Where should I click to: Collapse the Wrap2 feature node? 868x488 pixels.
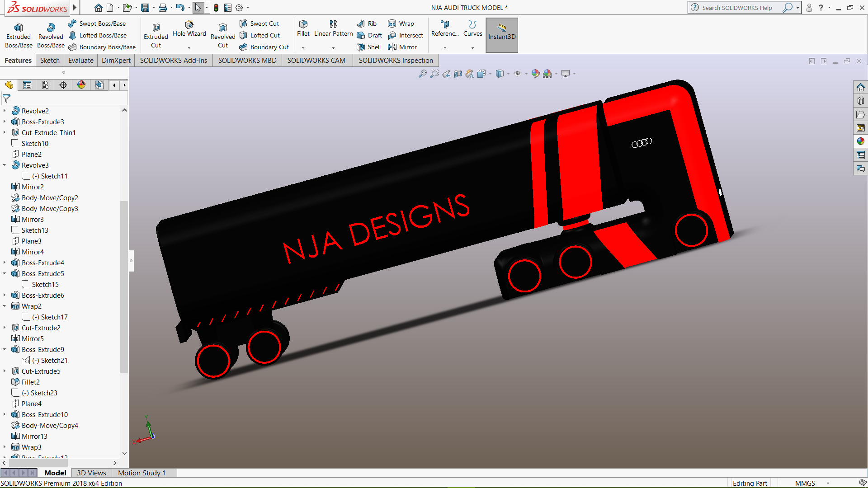point(5,306)
